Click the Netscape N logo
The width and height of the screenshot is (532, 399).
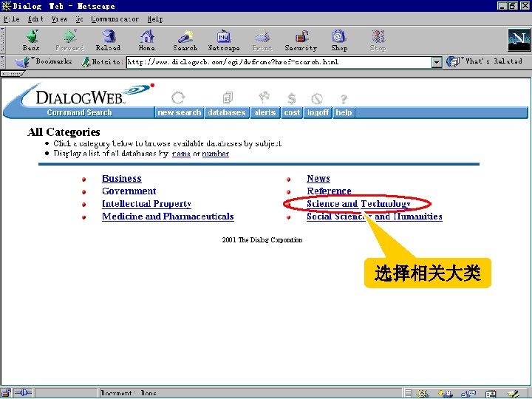tap(519, 40)
